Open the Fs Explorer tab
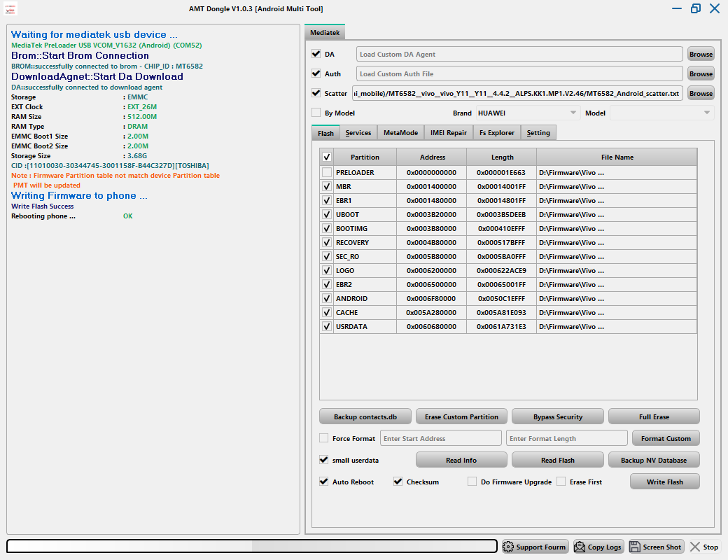 pyautogui.click(x=496, y=132)
